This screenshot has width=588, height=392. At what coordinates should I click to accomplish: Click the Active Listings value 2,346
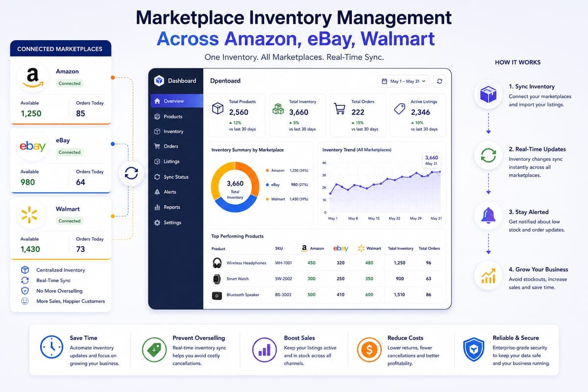click(420, 112)
